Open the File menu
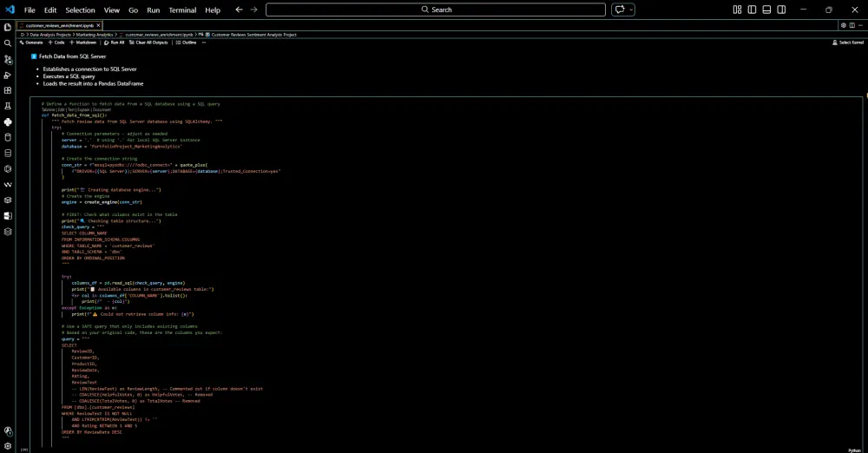868x453 pixels. pyautogui.click(x=30, y=10)
